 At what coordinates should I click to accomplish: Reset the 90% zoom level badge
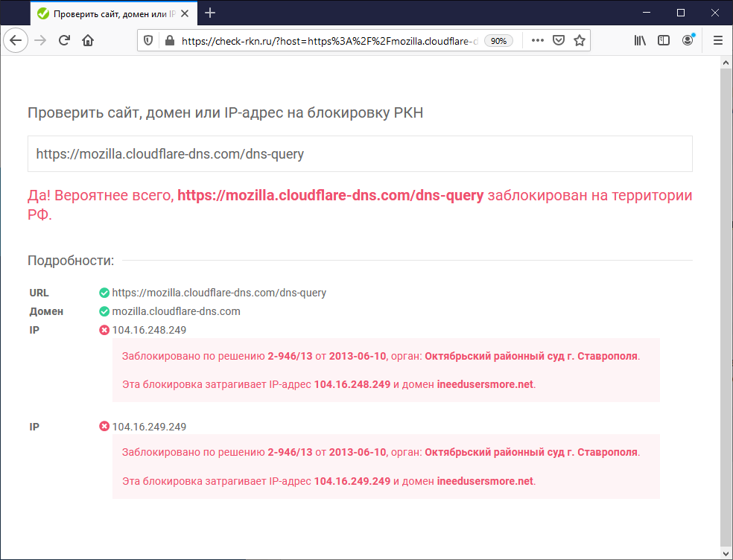coord(498,41)
